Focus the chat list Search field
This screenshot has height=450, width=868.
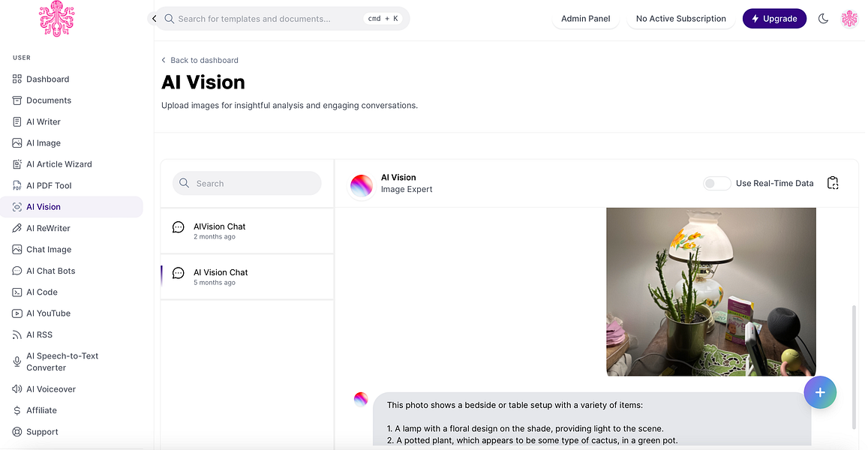click(247, 183)
